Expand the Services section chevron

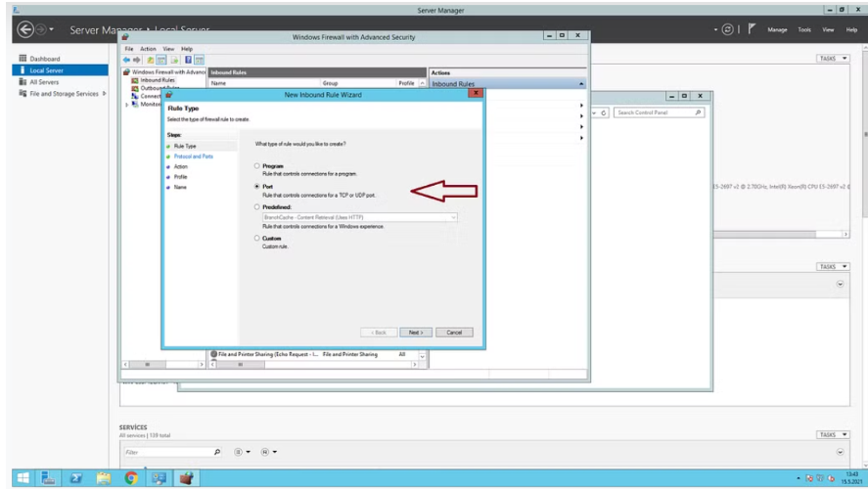click(x=841, y=452)
